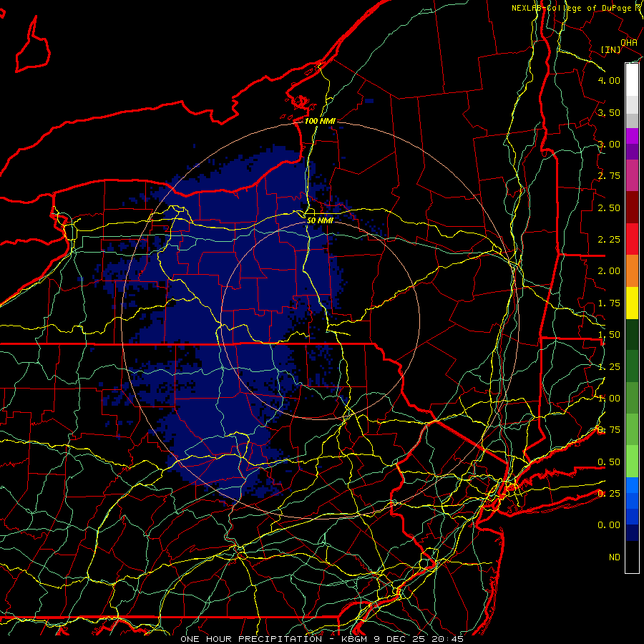Click the 4.00 legend value

pyautogui.click(x=609, y=80)
